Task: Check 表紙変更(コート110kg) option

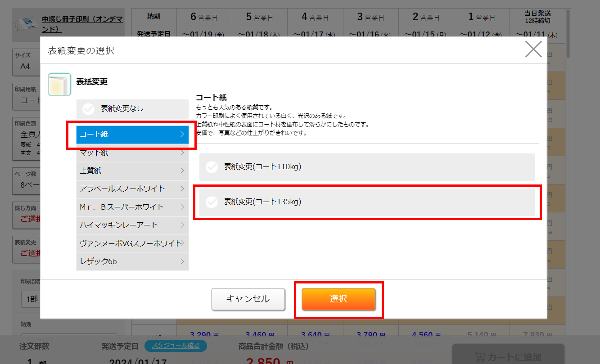Action: pos(212,167)
